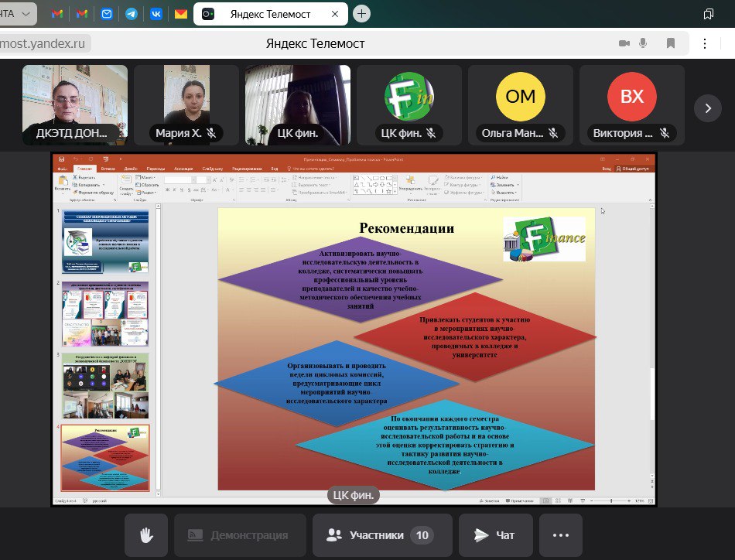
Task: Click the Демонстрация screen share button
Action: 240,534
